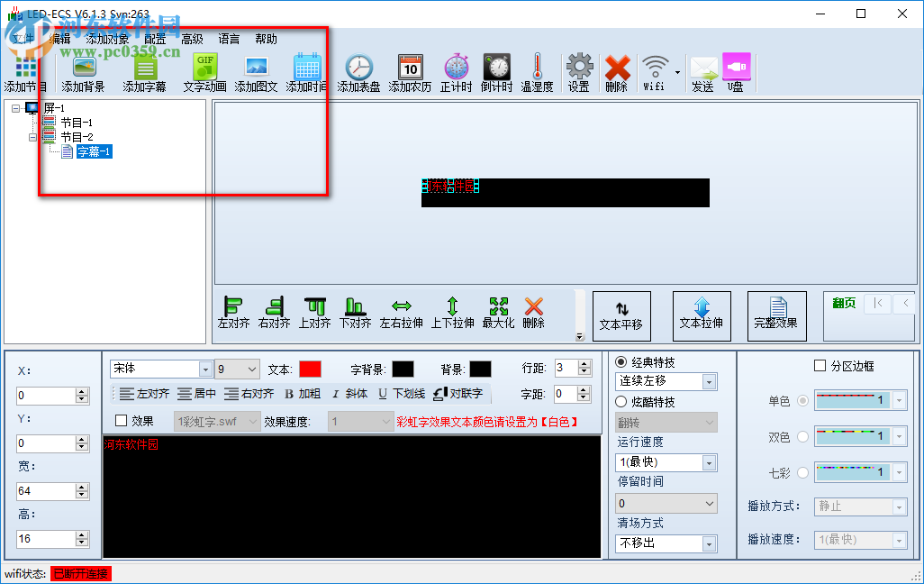This screenshot has width=924, height=584.
Task: Open the 连续左移 effect dropdown
Action: click(666, 381)
